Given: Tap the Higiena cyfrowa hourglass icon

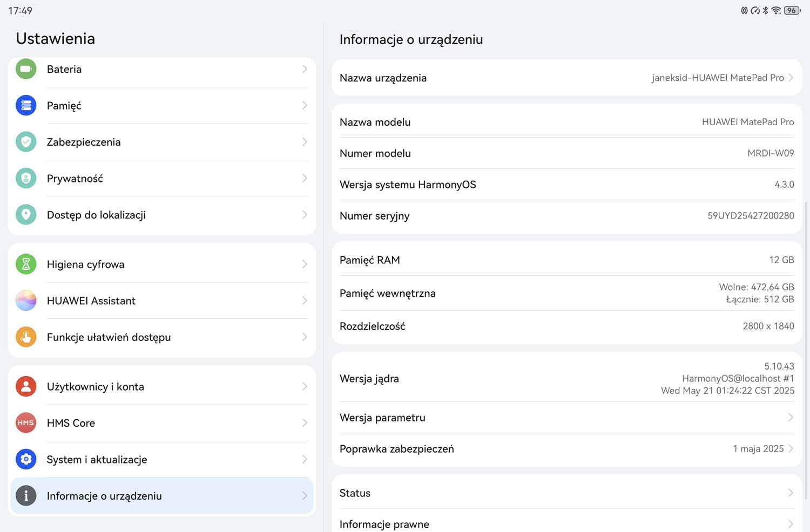Looking at the screenshot, I should [26, 264].
